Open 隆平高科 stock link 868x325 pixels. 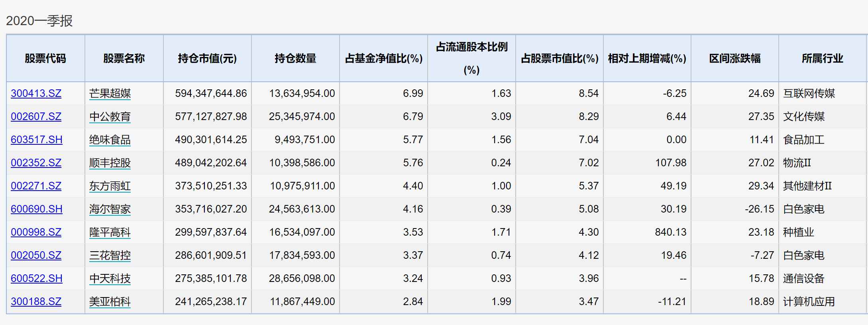coord(110,232)
